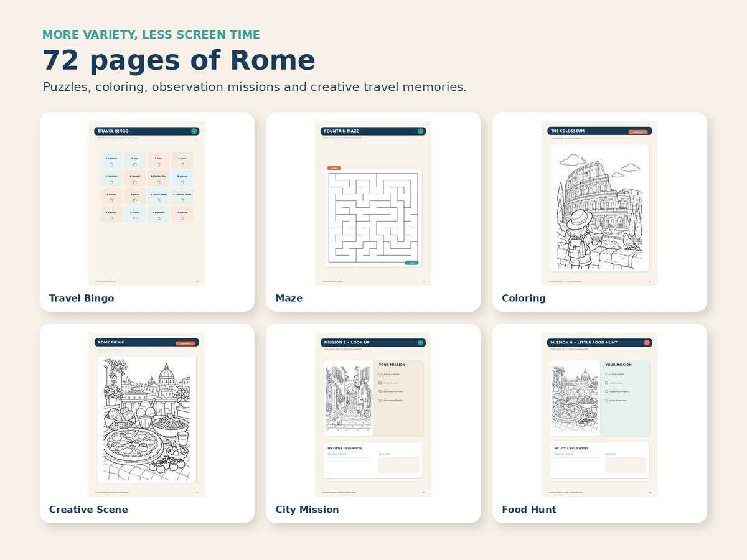Click the Color Me badge on The Colosseum header
The image size is (747, 560).
[638, 132]
